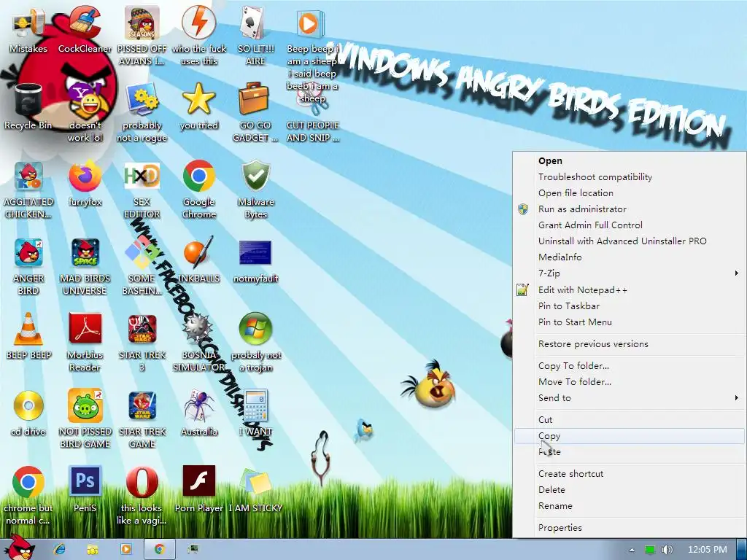The height and width of the screenshot is (560, 747).
Task: Choose Rename in the context menu
Action: pos(628,506)
